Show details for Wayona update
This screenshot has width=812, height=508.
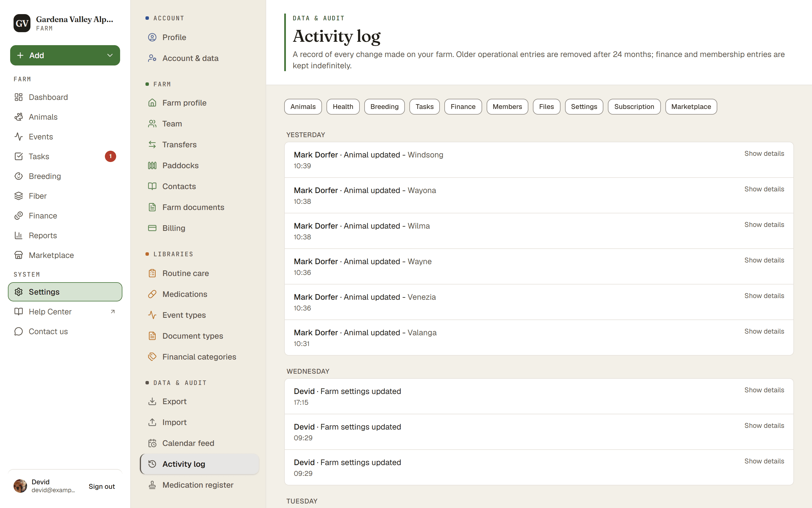tap(764, 189)
